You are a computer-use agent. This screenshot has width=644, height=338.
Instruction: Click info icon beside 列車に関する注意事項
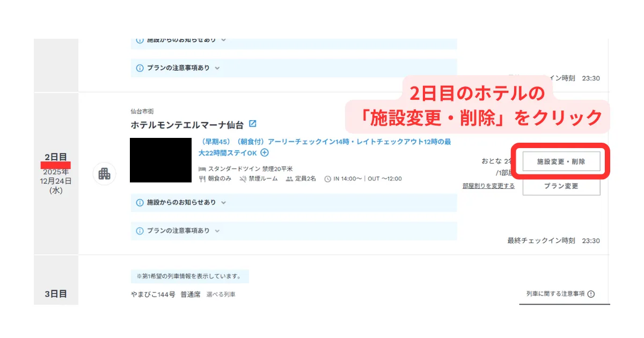[591, 294]
